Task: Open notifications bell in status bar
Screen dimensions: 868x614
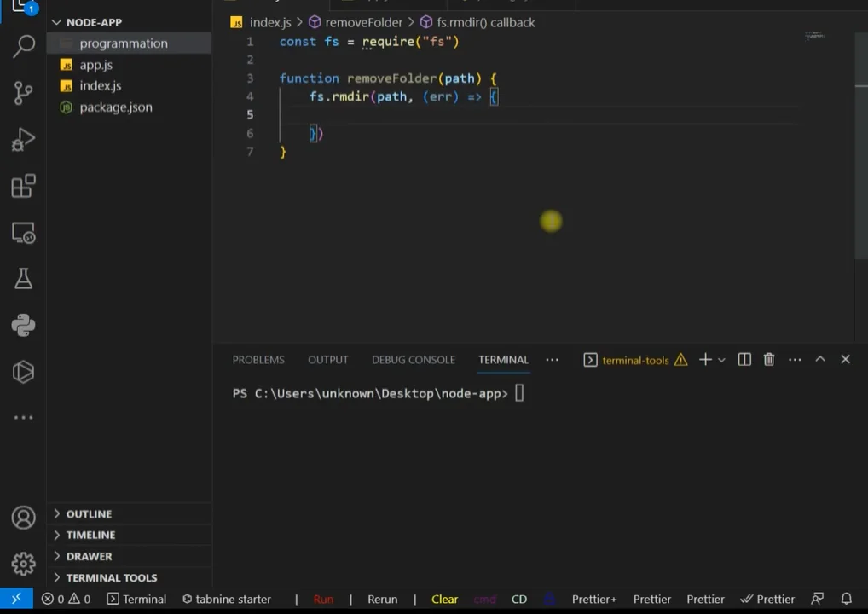Action: [x=847, y=599]
